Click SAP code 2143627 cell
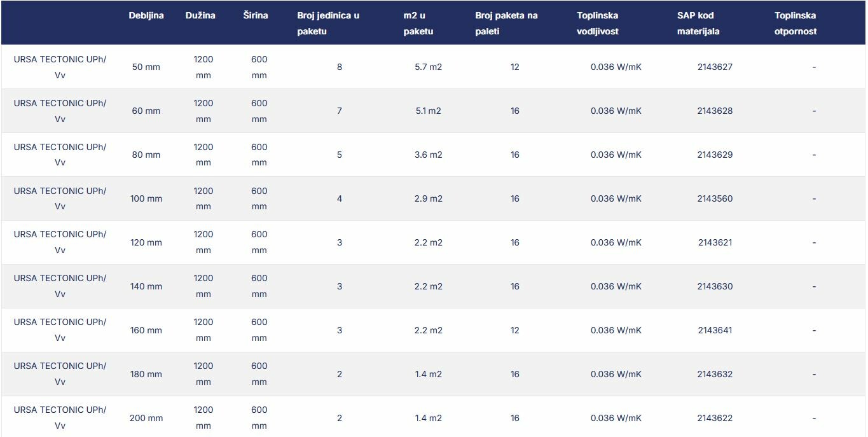Viewport: 868px width, 437px height. click(715, 67)
